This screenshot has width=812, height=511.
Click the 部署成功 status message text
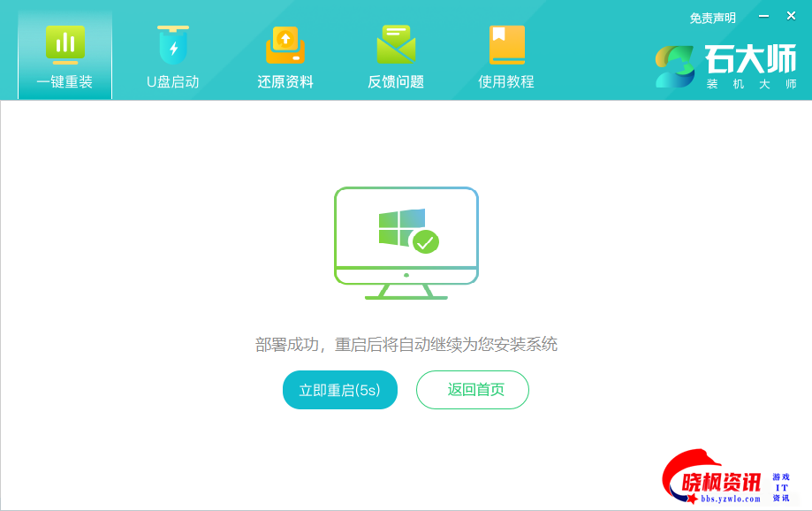(x=406, y=345)
